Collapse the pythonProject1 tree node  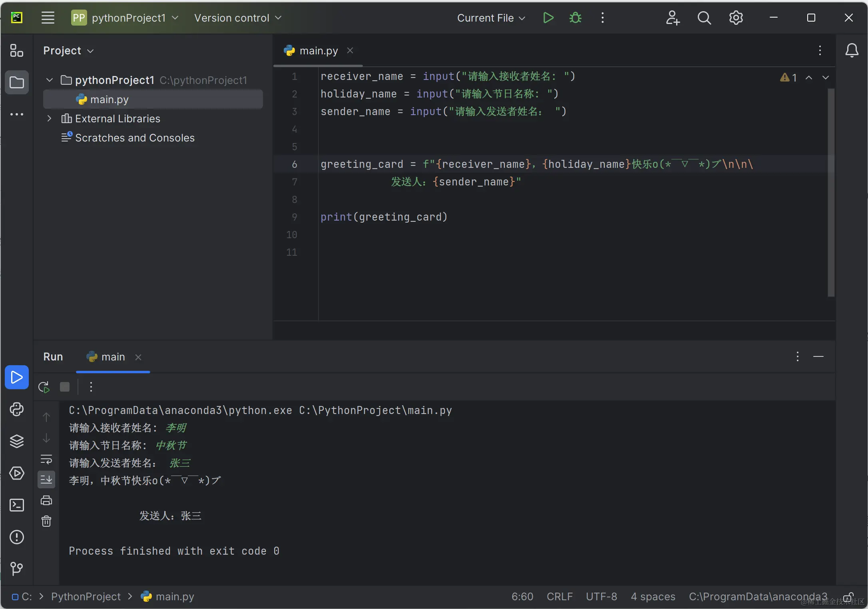pos(49,80)
